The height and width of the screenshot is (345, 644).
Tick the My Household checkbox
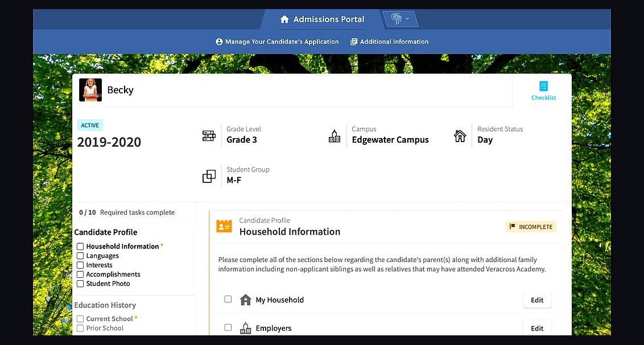point(228,300)
